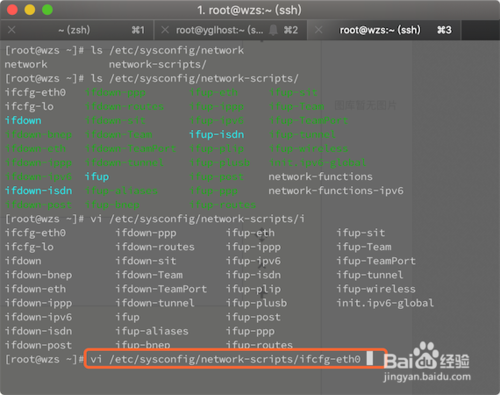Click 'network-functions-ipv6' in the listing
This screenshot has height=395, width=500.
pyautogui.click(x=336, y=191)
